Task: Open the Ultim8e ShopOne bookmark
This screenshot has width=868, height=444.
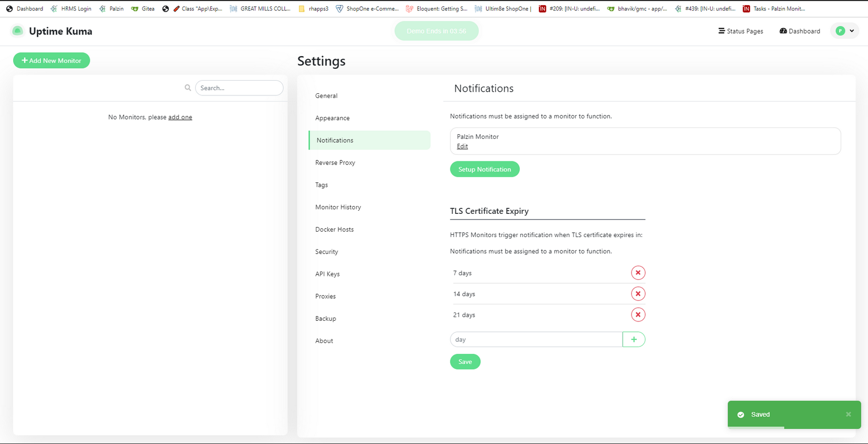Action: click(x=502, y=8)
